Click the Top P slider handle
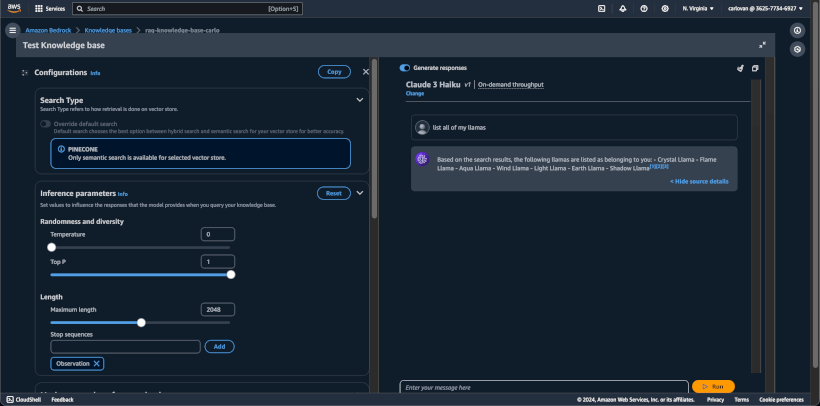Viewport: 820px width, 406px height. pyautogui.click(x=231, y=275)
